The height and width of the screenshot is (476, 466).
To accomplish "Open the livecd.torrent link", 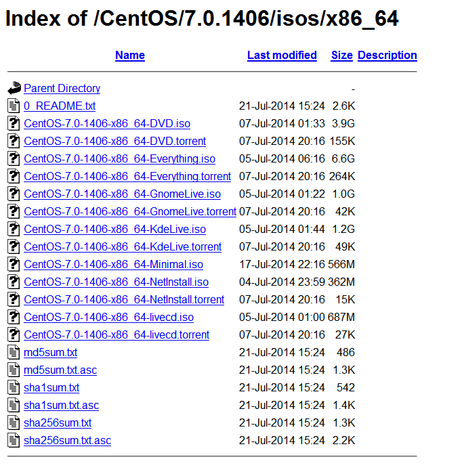I will (x=116, y=335).
